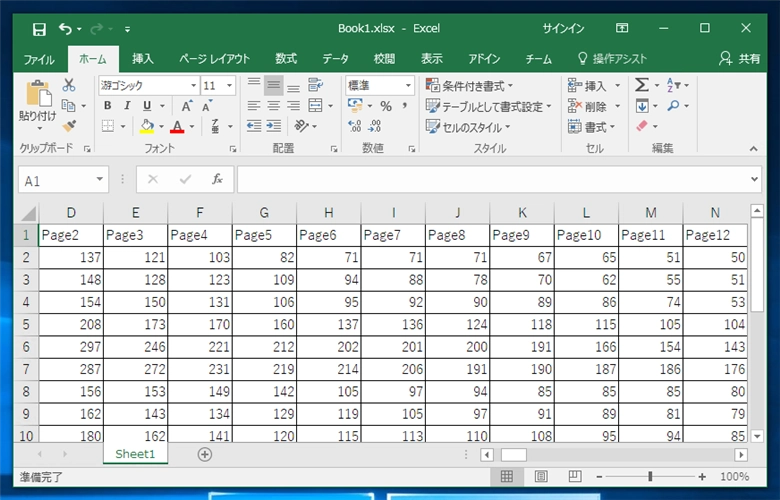Click the Cut scissors icon
This screenshot has height=500, width=780.
[69, 85]
